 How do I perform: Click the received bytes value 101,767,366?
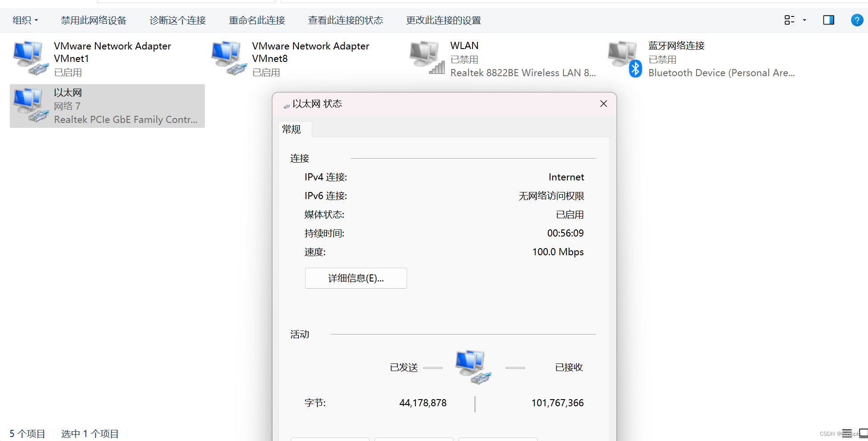[x=558, y=403]
